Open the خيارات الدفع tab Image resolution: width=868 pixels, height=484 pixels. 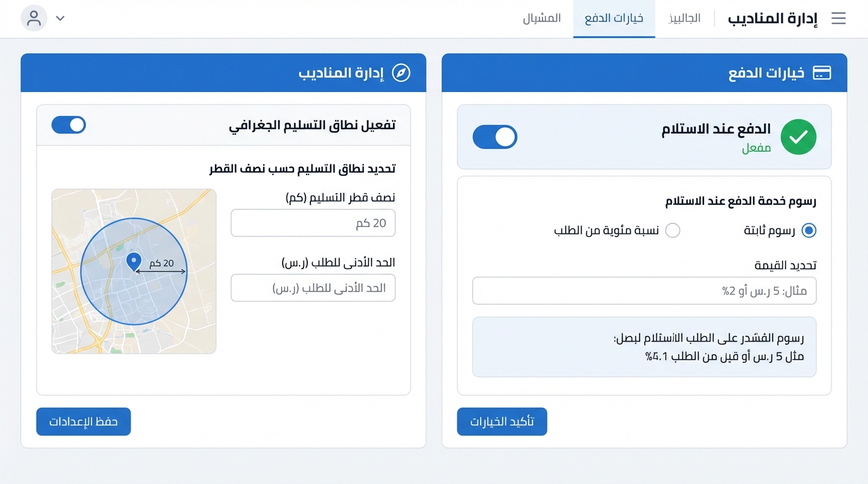(614, 18)
